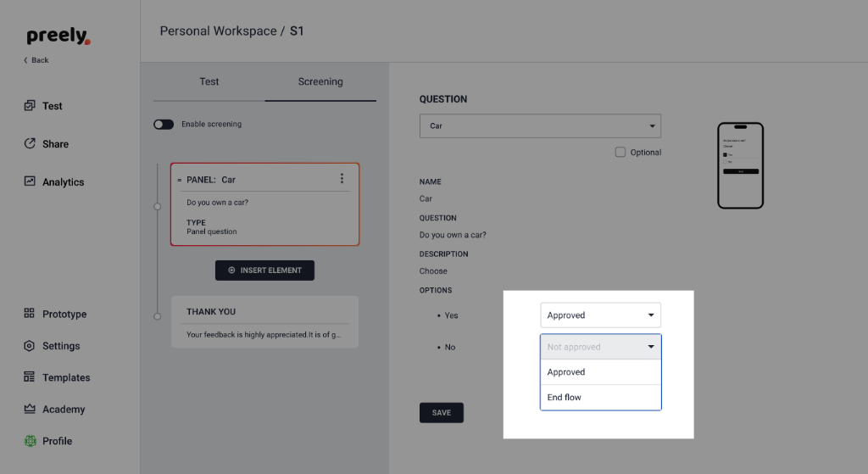Click the phone preview thumbnail

741,165
